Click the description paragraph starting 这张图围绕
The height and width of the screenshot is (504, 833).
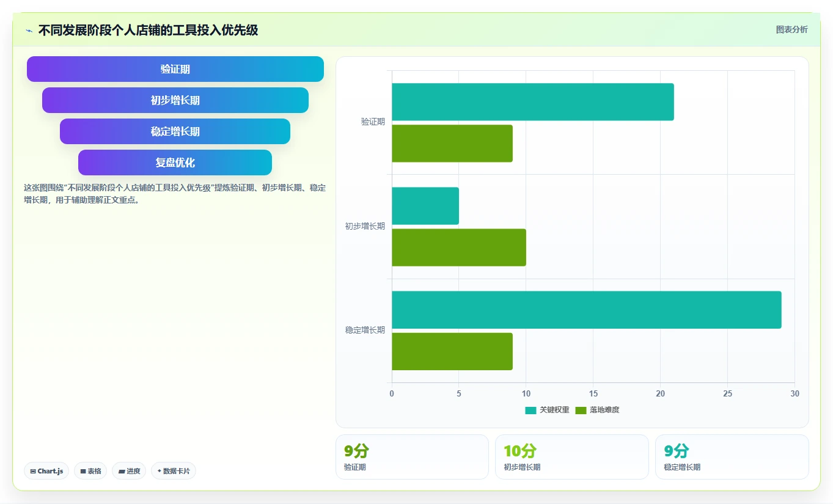175,194
